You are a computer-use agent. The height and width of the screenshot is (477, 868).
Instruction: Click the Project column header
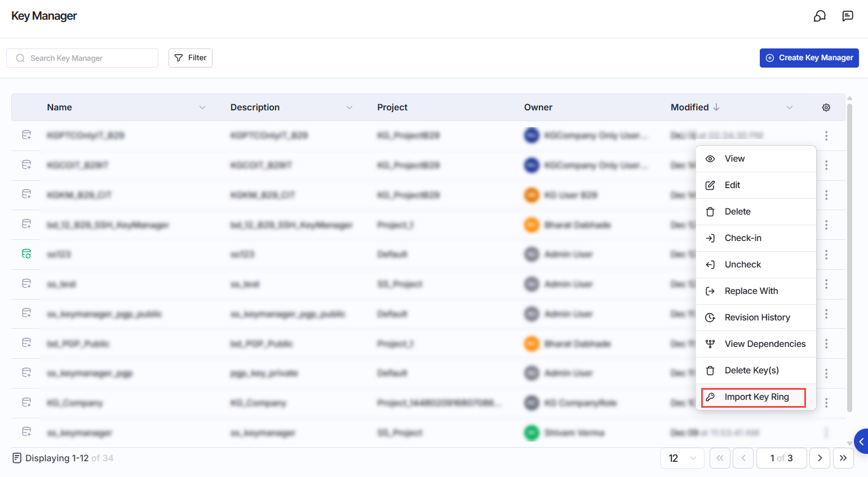coord(392,108)
